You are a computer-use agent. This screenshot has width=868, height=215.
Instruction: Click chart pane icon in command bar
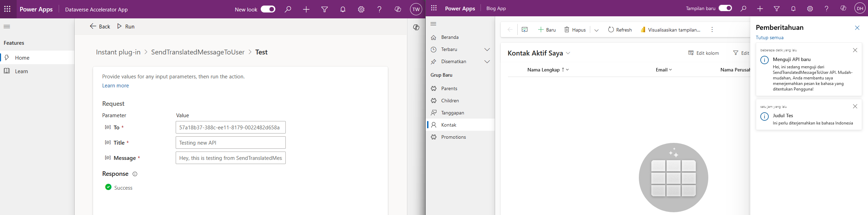[x=525, y=29]
